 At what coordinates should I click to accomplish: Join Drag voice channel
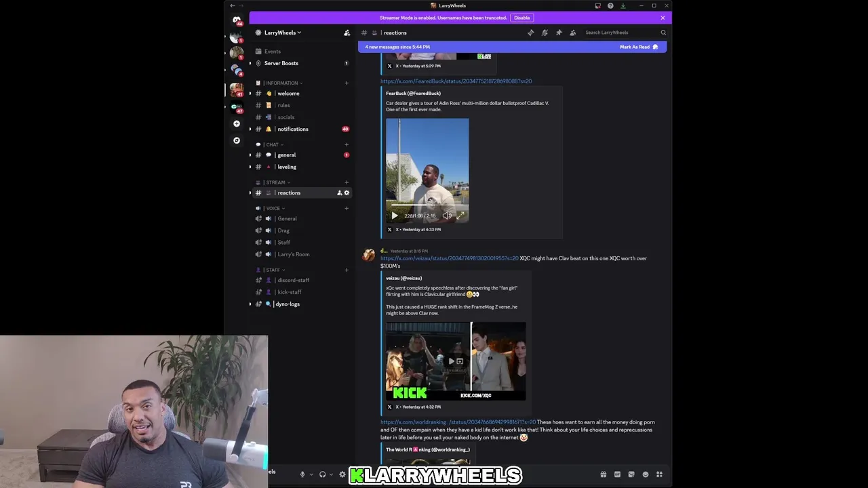pos(302,230)
